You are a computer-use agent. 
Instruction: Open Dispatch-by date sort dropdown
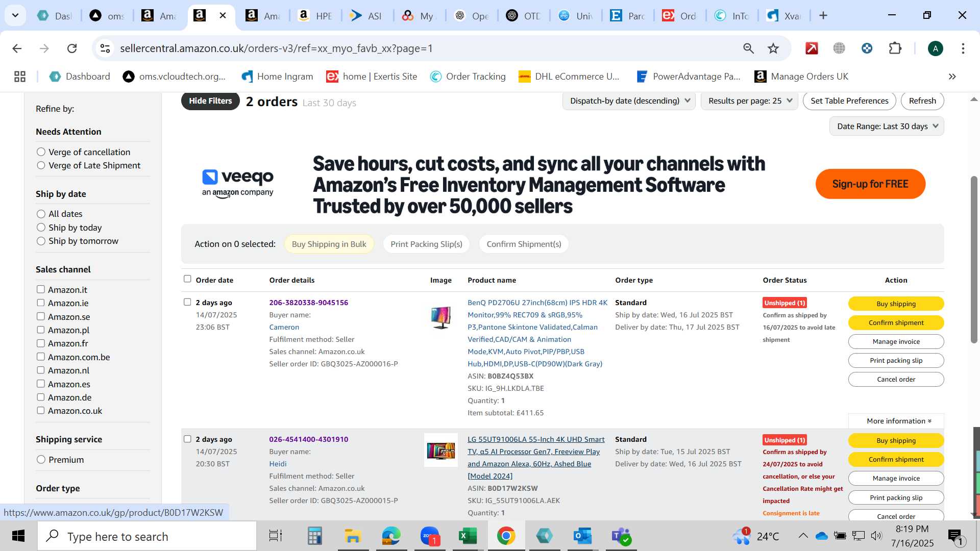(629, 101)
